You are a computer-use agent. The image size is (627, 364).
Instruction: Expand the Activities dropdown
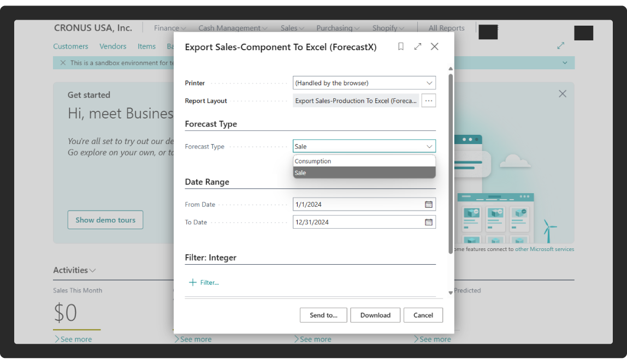(x=74, y=270)
